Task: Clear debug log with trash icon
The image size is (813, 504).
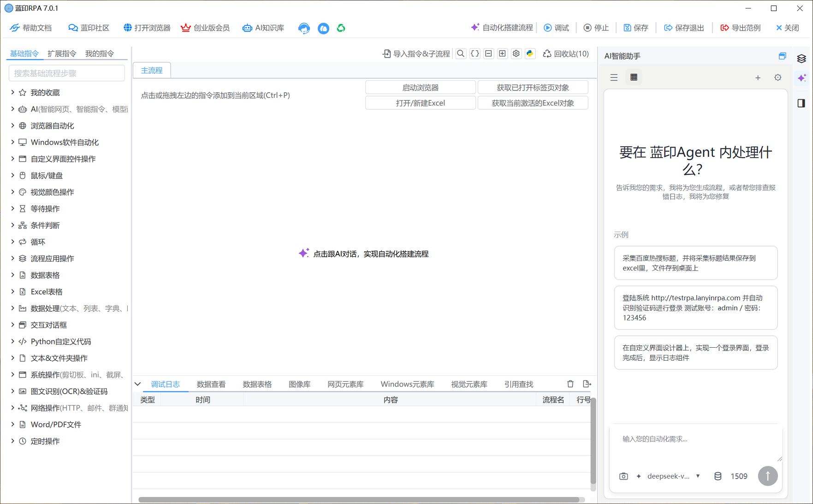Action: (x=570, y=384)
